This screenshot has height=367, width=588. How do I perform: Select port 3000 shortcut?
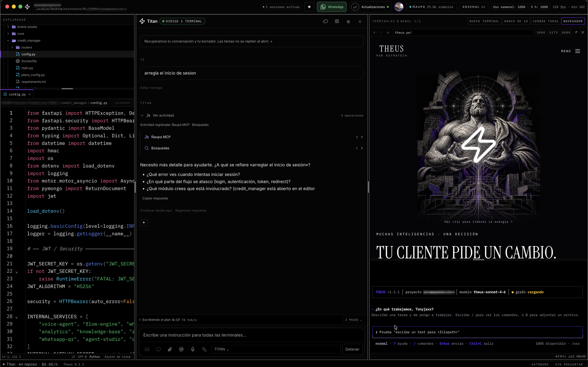pyautogui.click(x=541, y=33)
